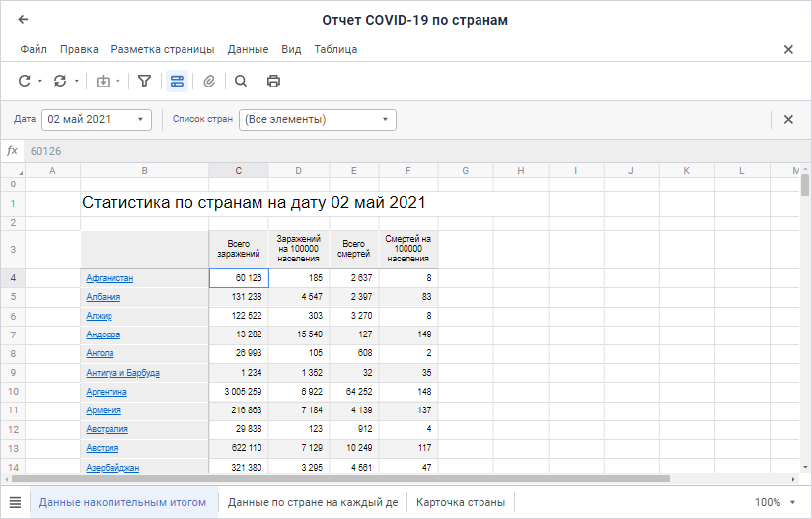This screenshot has height=519, width=812.
Task: Click the horizontal scrollbar
Action: tap(345, 479)
